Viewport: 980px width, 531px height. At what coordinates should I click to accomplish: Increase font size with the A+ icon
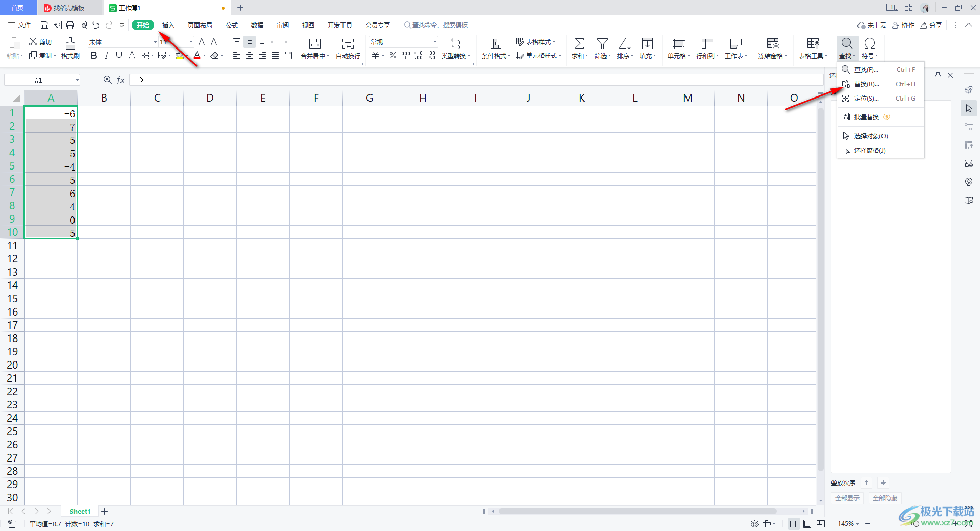pos(202,42)
